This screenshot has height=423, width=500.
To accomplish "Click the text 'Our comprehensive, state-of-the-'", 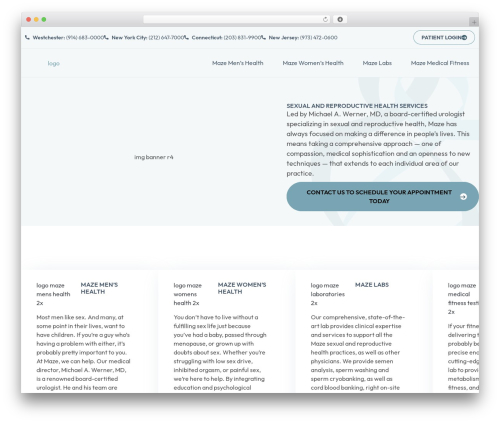I will (358, 317).
